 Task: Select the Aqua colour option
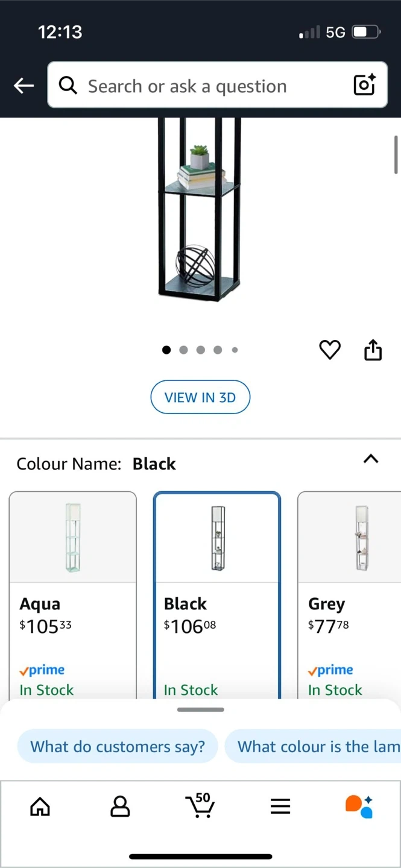click(73, 594)
